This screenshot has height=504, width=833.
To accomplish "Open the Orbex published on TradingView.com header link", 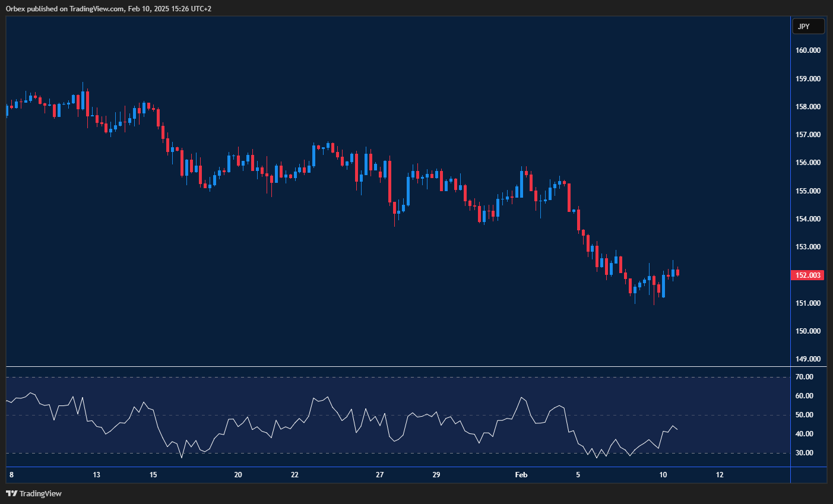I will 109,8.
